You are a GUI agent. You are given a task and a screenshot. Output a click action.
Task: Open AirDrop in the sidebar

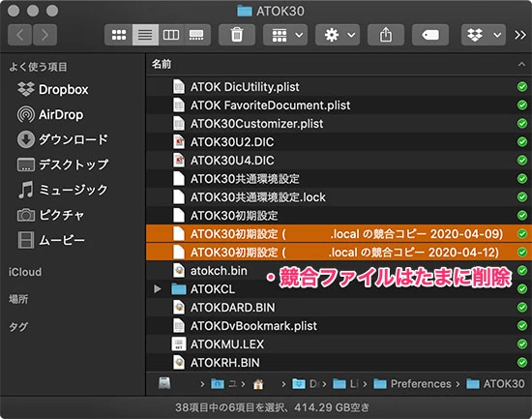click(x=50, y=114)
